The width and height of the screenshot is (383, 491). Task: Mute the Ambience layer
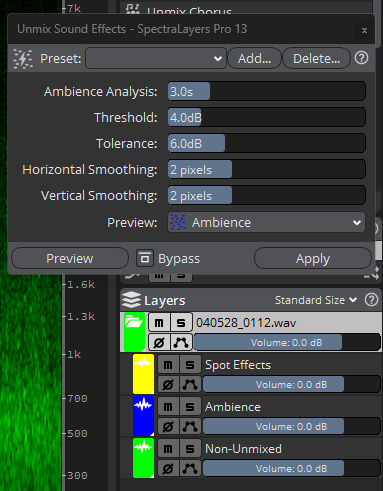[x=168, y=407]
